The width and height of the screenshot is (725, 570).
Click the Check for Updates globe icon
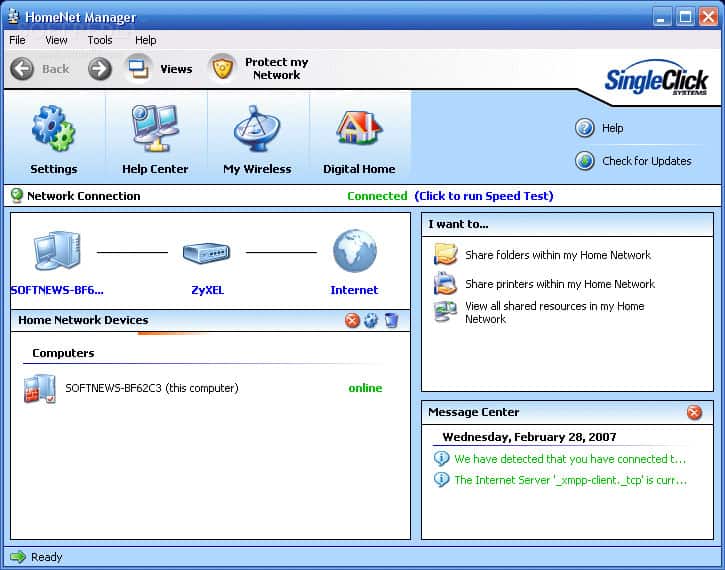584,161
